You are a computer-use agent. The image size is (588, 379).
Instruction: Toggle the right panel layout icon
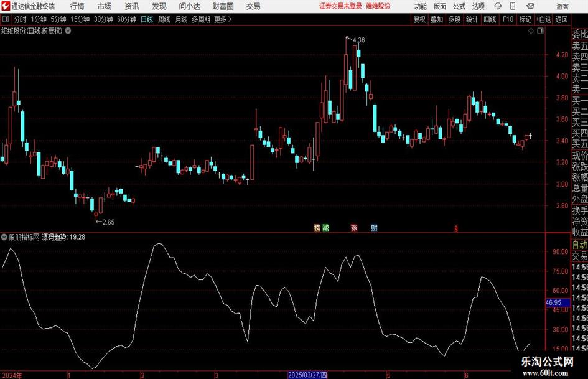point(540,31)
